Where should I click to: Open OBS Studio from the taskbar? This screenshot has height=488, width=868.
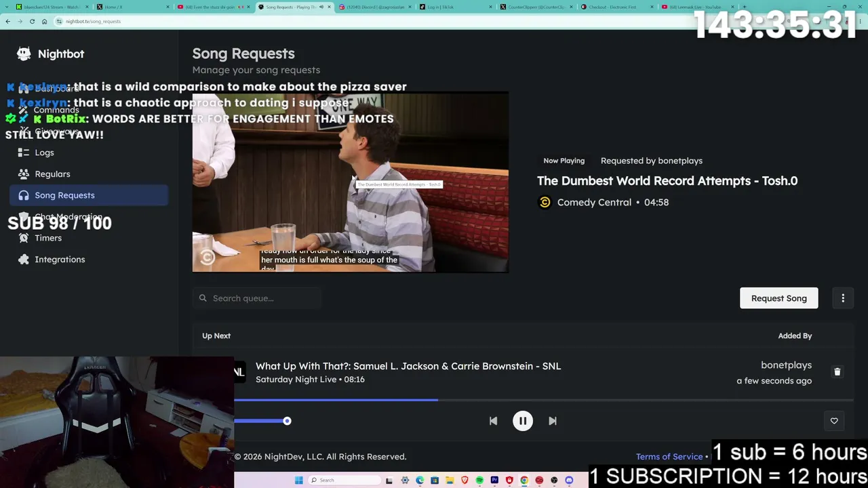[x=554, y=481]
